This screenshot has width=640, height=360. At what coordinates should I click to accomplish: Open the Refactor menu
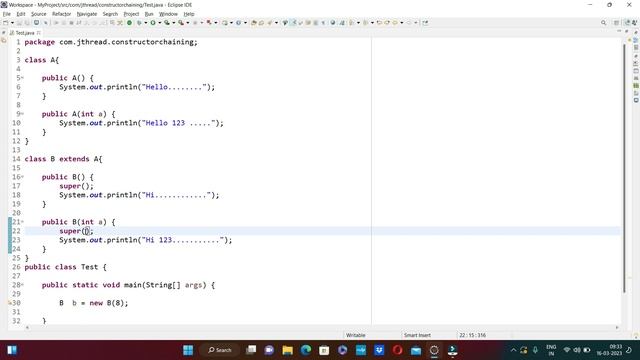62,14
